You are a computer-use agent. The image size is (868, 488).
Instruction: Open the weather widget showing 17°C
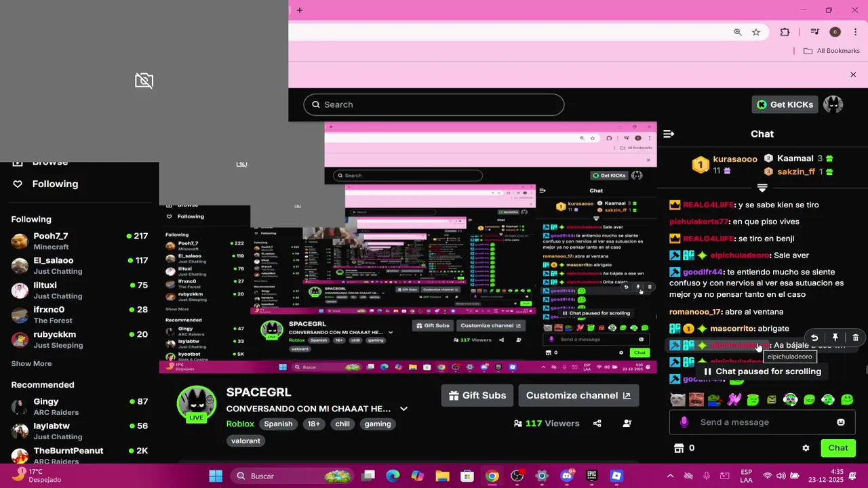click(x=37, y=476)
